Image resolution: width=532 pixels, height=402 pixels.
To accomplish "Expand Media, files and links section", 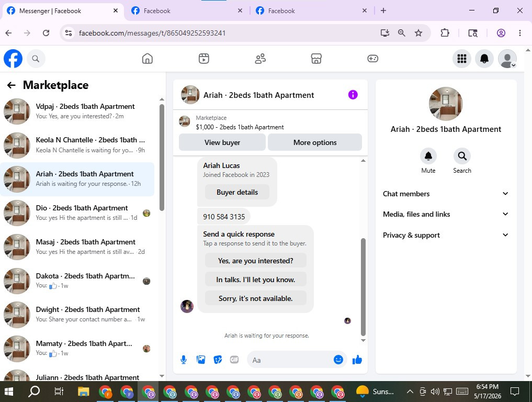I will pos(446,214).
